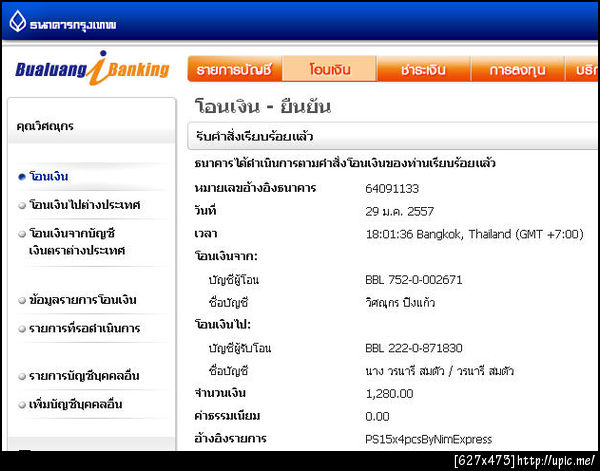600x471 pixels.
Task: Click the date value 29 ม.ค. 2557
Action: tap(399, 212)
